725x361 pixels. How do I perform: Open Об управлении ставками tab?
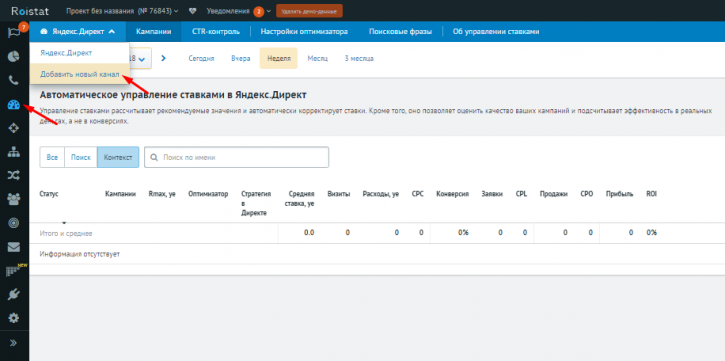pos(496,31)
